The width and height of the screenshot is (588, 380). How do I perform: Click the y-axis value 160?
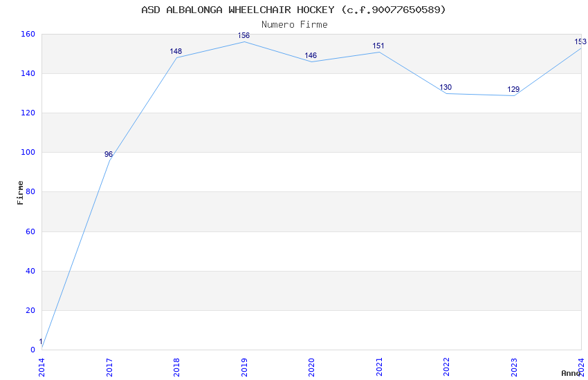click(28, 34)
